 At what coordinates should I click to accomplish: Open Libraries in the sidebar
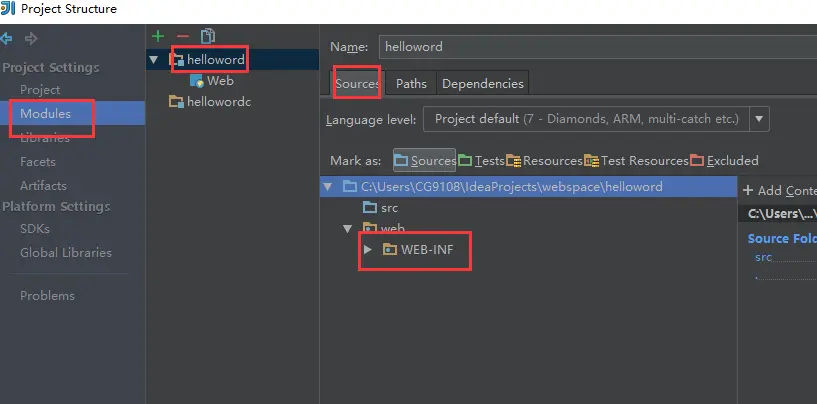[45, 138]
